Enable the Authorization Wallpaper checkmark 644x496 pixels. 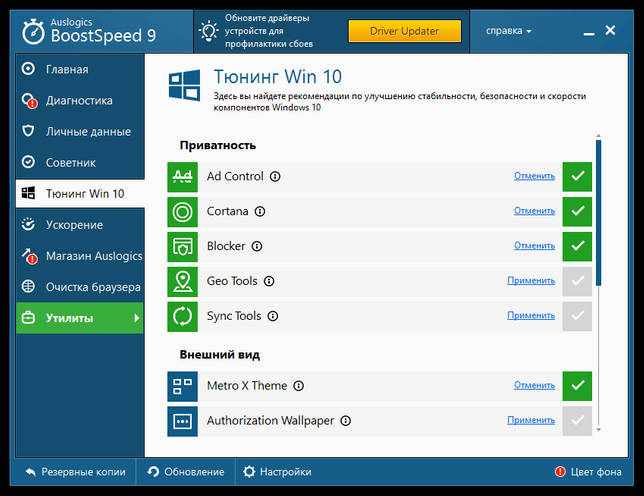click(577, 421)
